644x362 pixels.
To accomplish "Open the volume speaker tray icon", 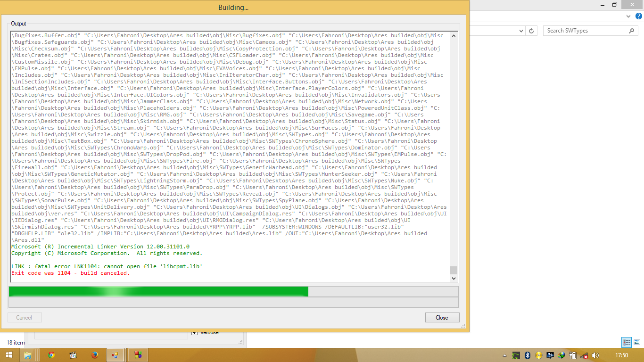I will pos(595,355).
